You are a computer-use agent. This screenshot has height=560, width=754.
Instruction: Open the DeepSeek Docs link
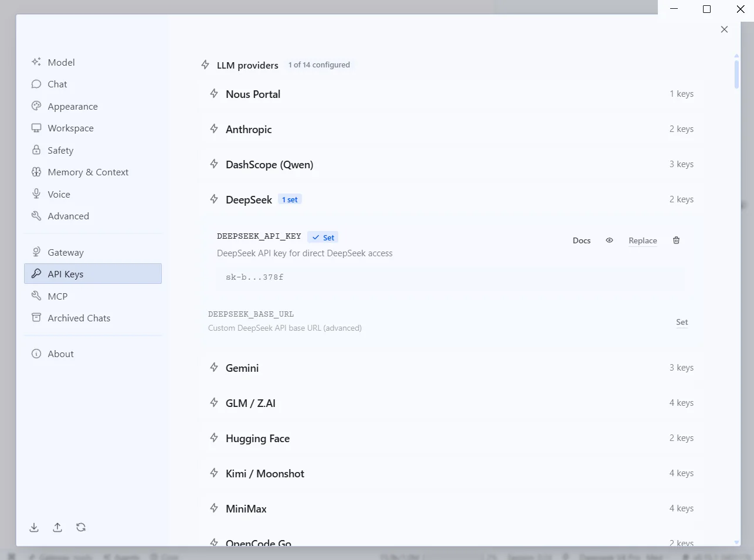[x=582, y=240]
